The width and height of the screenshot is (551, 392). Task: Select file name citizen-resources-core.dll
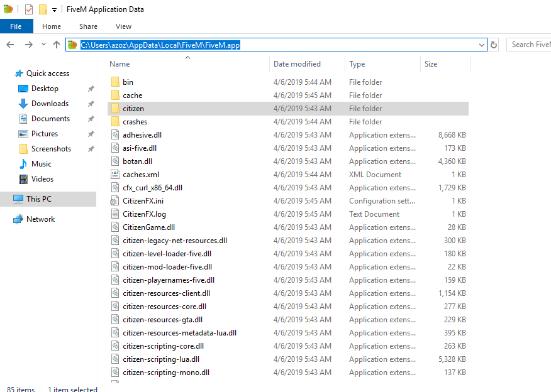coord(164,307)
